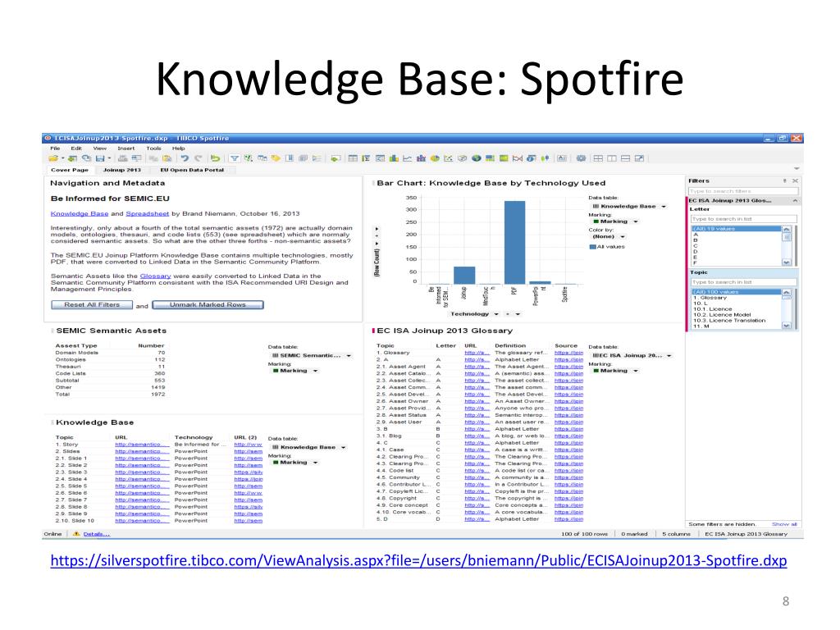Image resolution: width=840 pixels, height=630 pixels.
Task: Open the Insert menu
Action: (x=126, y=148)
